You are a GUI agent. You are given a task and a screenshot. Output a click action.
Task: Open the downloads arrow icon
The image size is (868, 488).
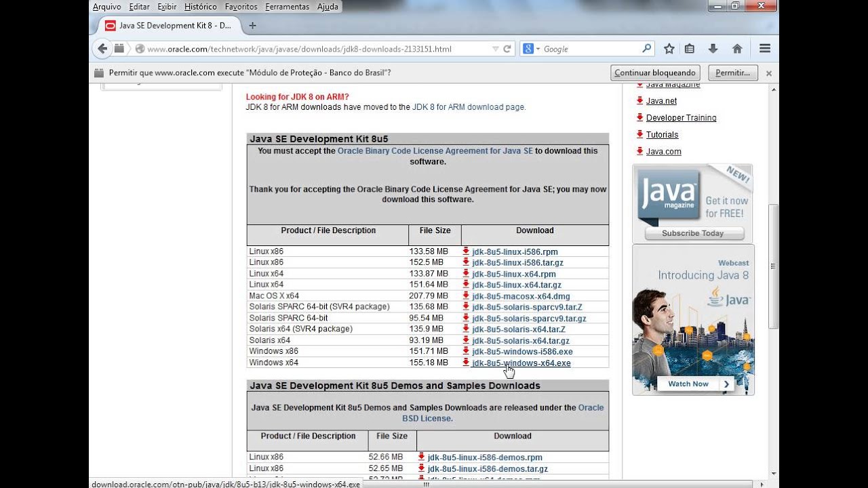tap(713, 49)
